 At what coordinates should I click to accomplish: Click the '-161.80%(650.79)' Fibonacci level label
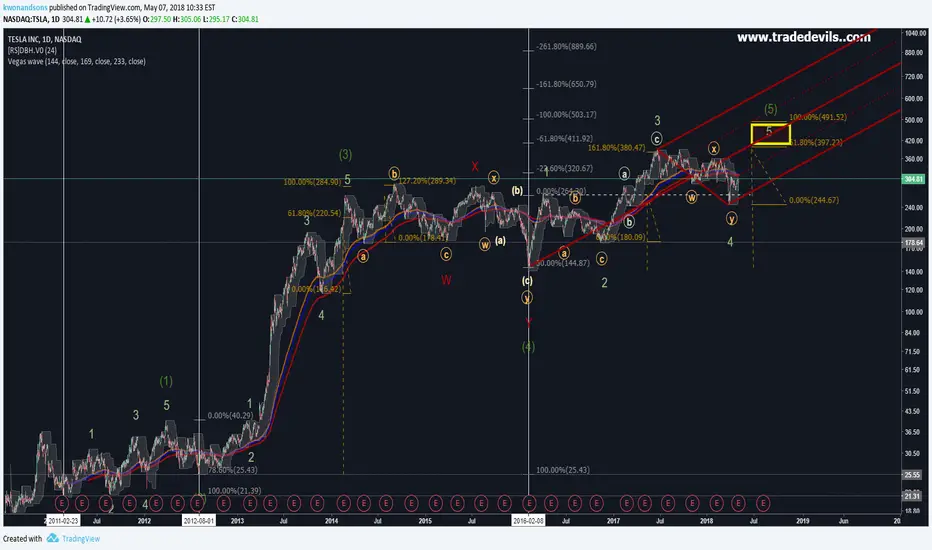tap(566, 84)
